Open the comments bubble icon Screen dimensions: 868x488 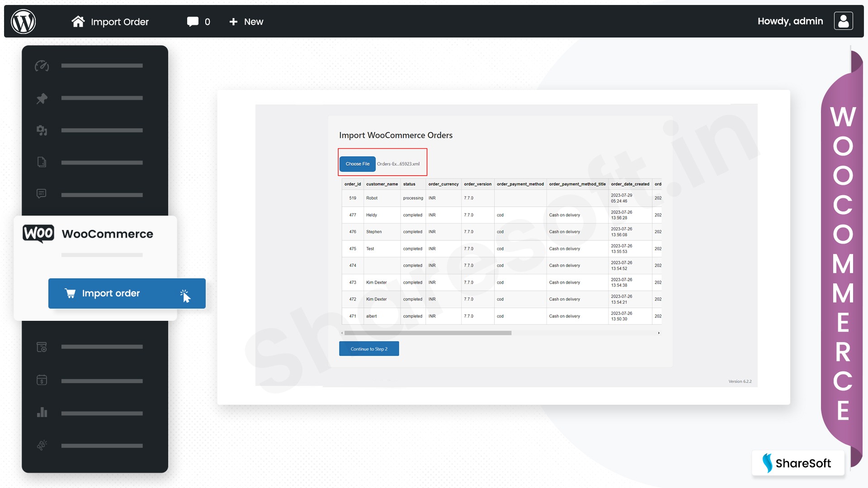[x=193, y=21]
